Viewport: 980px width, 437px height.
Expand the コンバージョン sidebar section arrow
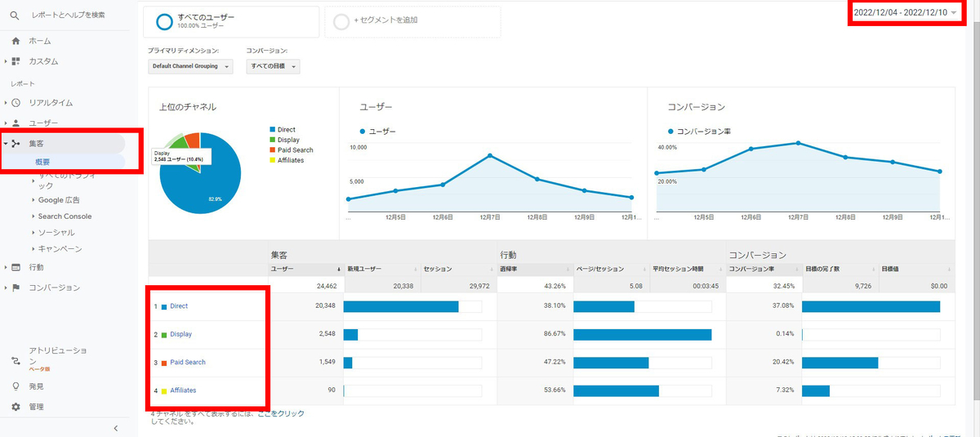point(5,288)
